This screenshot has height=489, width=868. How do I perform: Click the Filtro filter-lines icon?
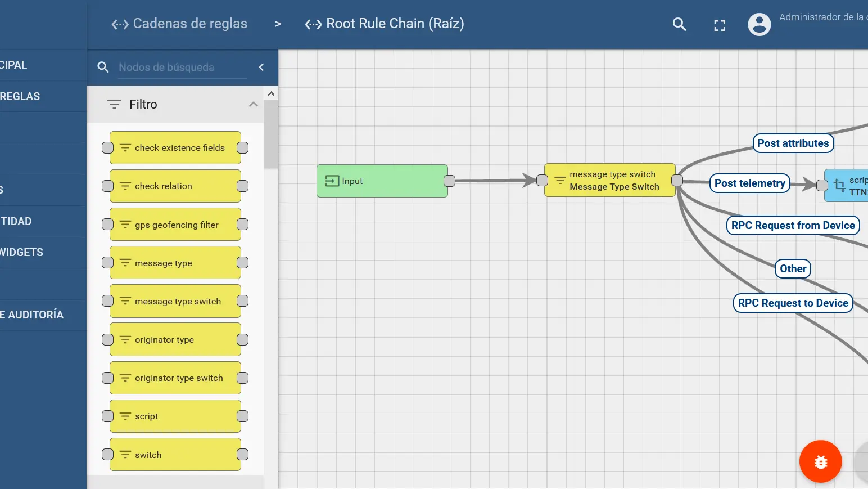114,104
